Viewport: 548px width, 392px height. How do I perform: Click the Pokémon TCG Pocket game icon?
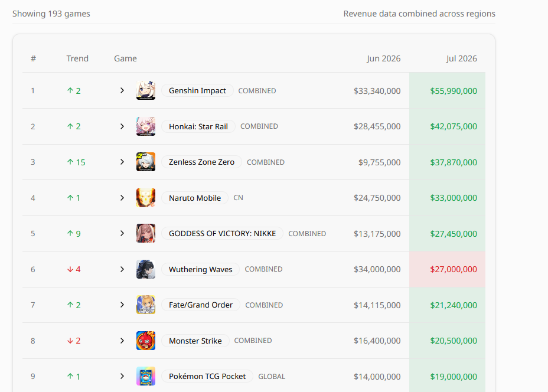[x=146, y=376]
